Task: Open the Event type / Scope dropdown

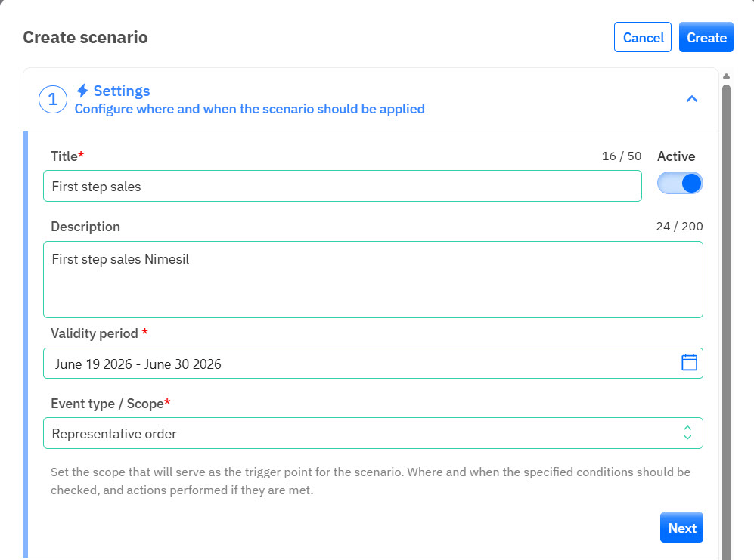Action: click(373, 433)
